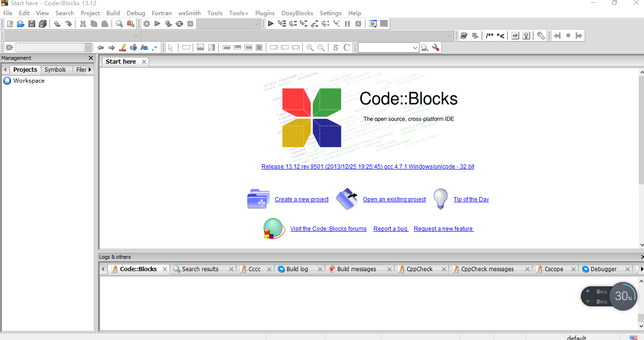Open the ThreadSearch combo box dropdown

[415, 47]
